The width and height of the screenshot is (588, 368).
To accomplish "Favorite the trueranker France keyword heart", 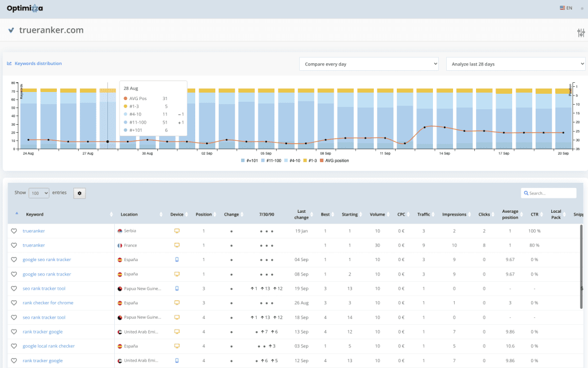I will [14, 245].
